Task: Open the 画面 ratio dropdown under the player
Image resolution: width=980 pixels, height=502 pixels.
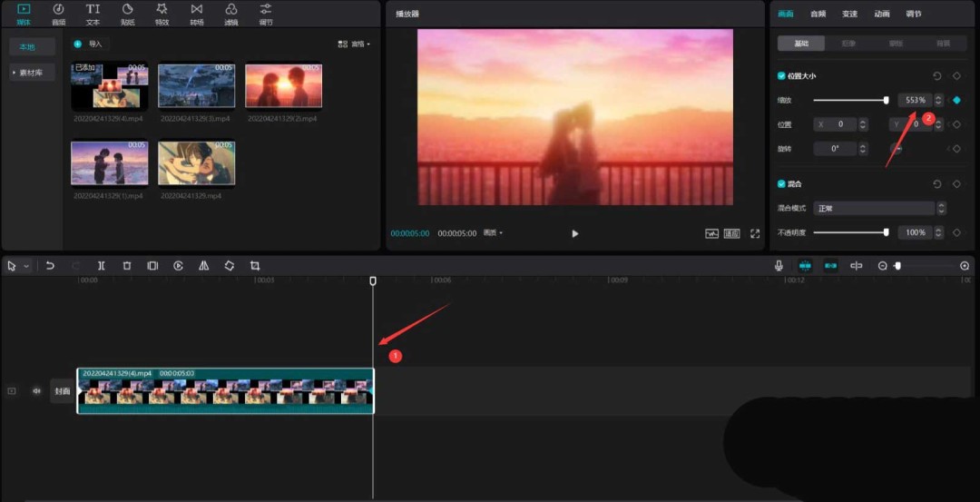Action: click(493, 233)
